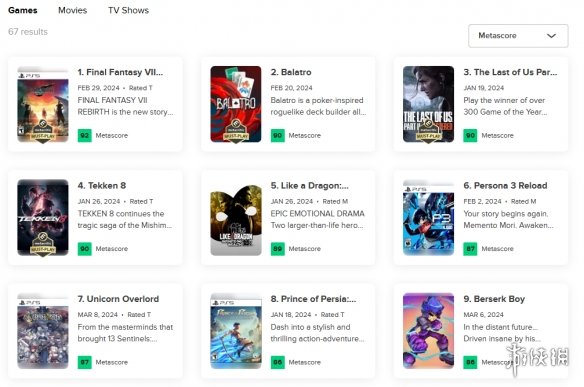Screen dimensions: 584x387
Task: Open Final Fantasy VII Rebirth cover art
Action: (43, 104)
